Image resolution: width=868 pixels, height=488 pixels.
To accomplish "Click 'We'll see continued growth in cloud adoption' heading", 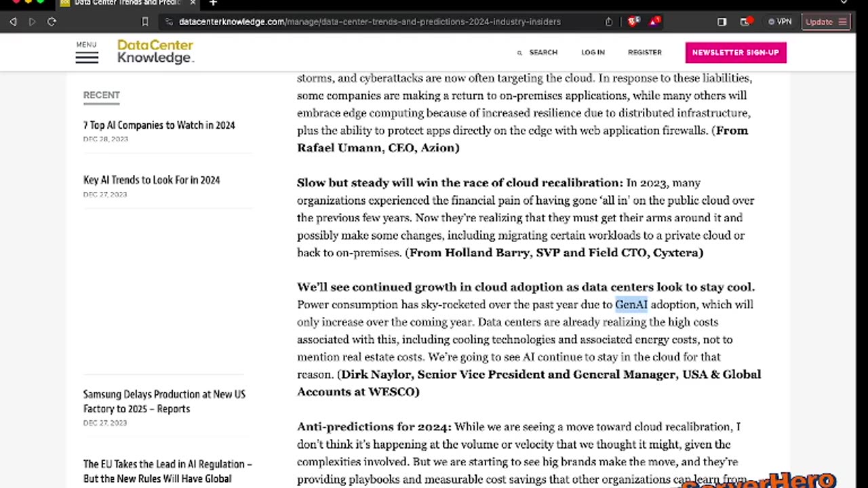I will coord(526,287).
